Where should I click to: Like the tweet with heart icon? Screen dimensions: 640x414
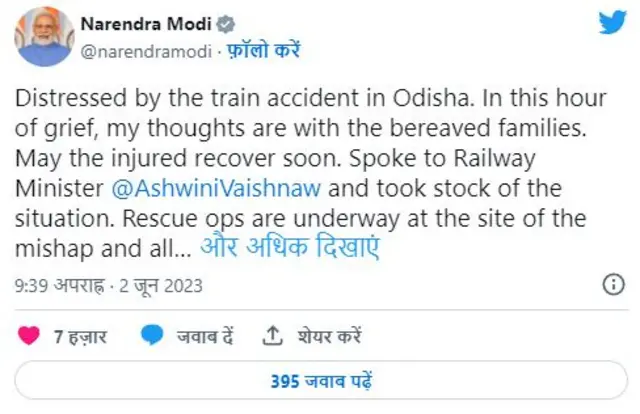tap(30, 336)
